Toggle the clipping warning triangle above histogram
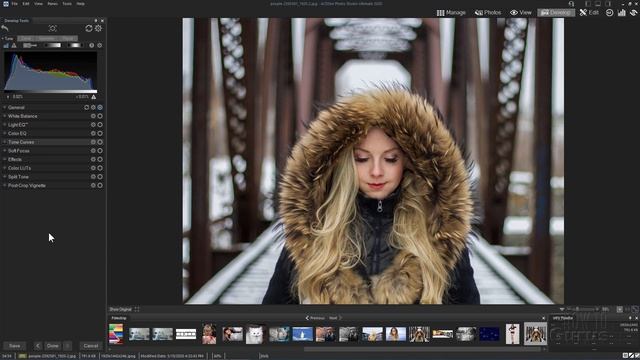Viewport: 640px width, 360px height. pos(13,45)
